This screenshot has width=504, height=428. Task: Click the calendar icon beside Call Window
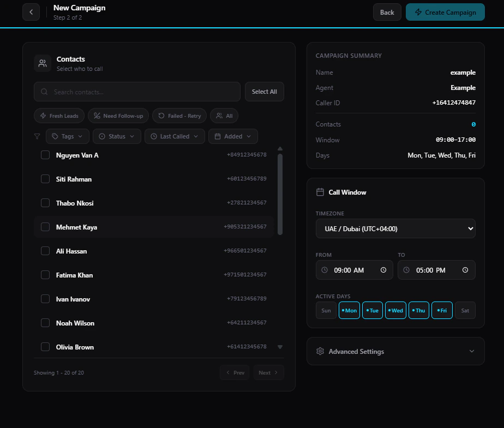click(320, 192)
